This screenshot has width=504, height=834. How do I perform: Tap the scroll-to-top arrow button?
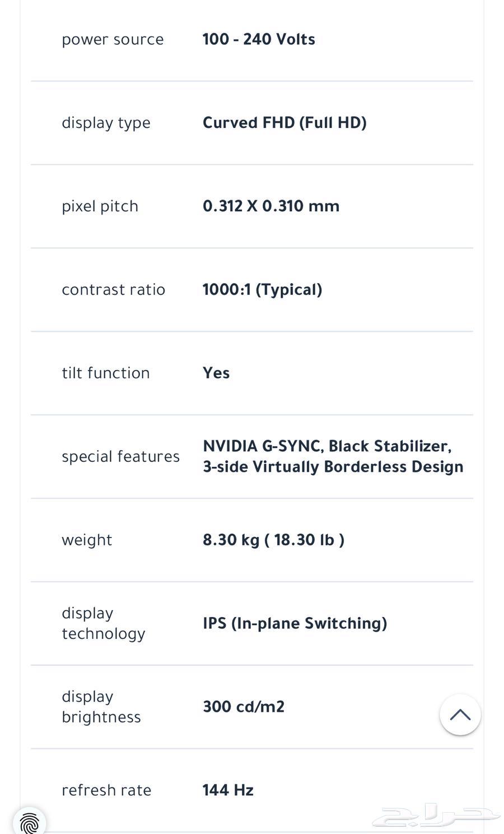click(x=460, y=715)
